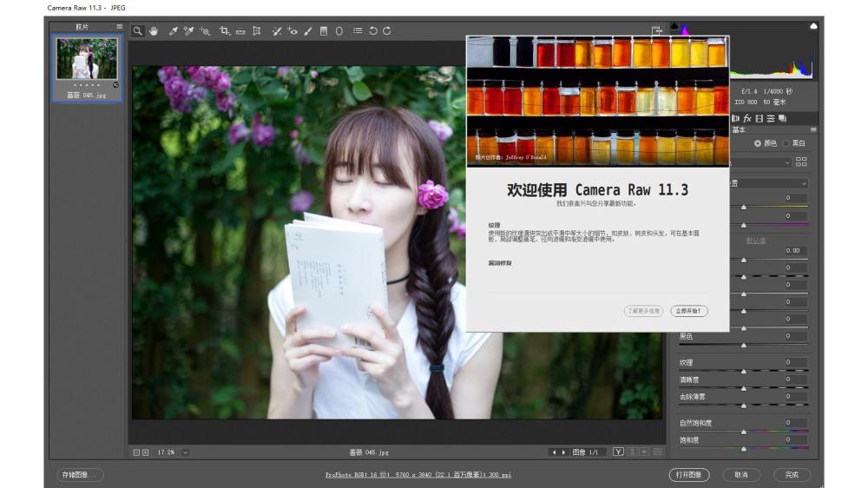Image resolution: width=868 pixels, height=488 pixels.
Task: Click the 默认值 link
Action: point(756,241)
